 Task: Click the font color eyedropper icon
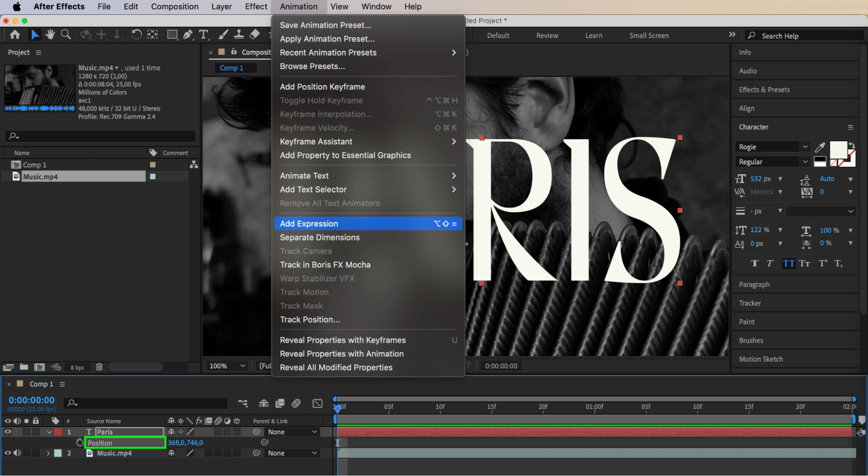[820, 147]
